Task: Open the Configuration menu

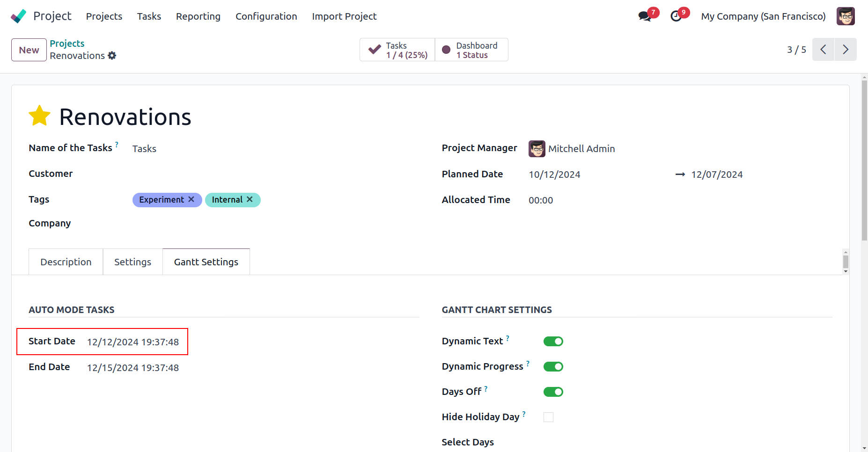Action: pyautogui.click(x=266, y=16)
